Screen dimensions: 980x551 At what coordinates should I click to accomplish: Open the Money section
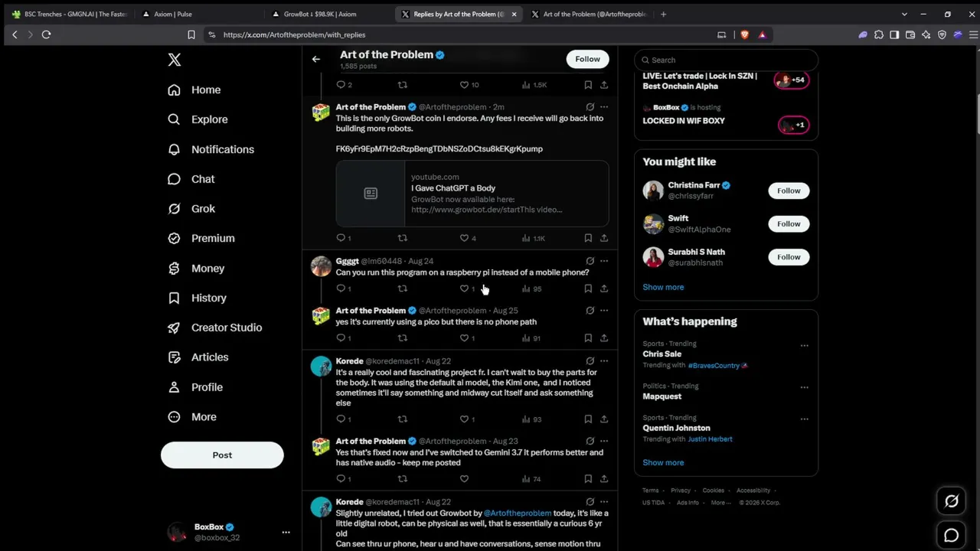coord(196,269)
